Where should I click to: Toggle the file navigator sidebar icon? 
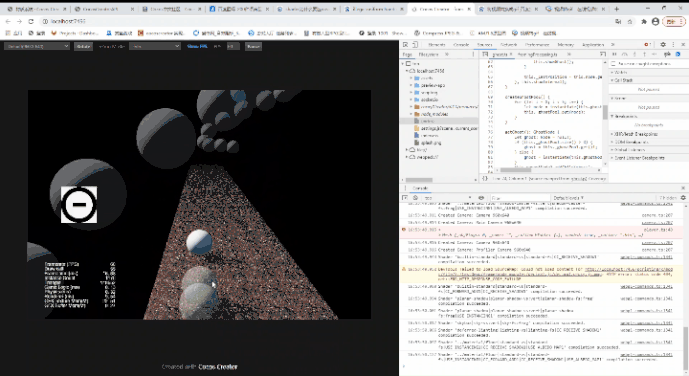(x=485, y=54)
